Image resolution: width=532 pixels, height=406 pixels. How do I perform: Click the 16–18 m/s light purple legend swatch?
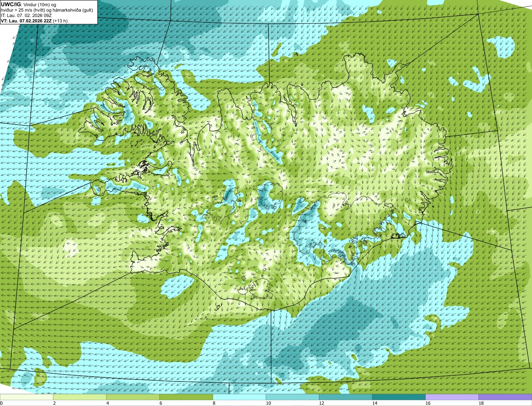click(452, 397)
